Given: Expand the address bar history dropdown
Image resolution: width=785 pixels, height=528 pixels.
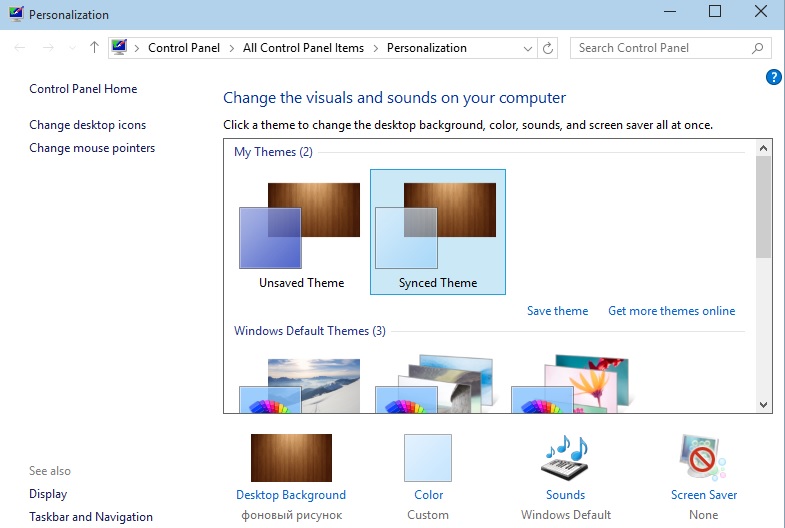Looking at the screenshot, I should 528,49.
